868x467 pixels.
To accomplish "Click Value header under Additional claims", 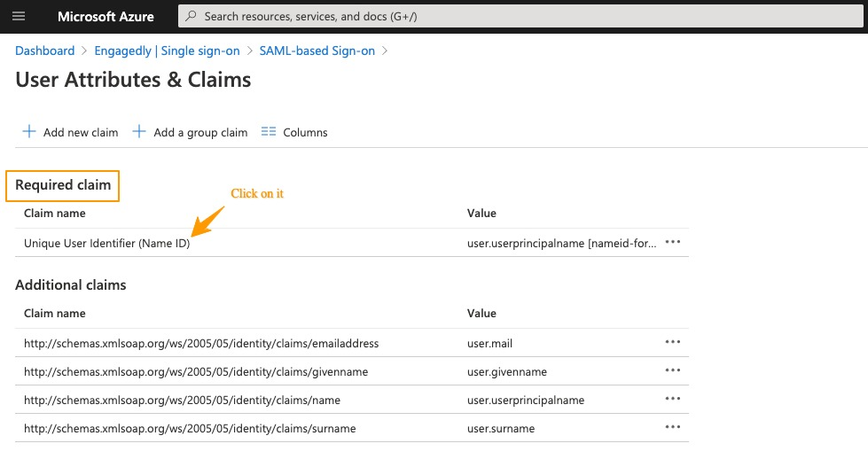I will tap(481, 313).
